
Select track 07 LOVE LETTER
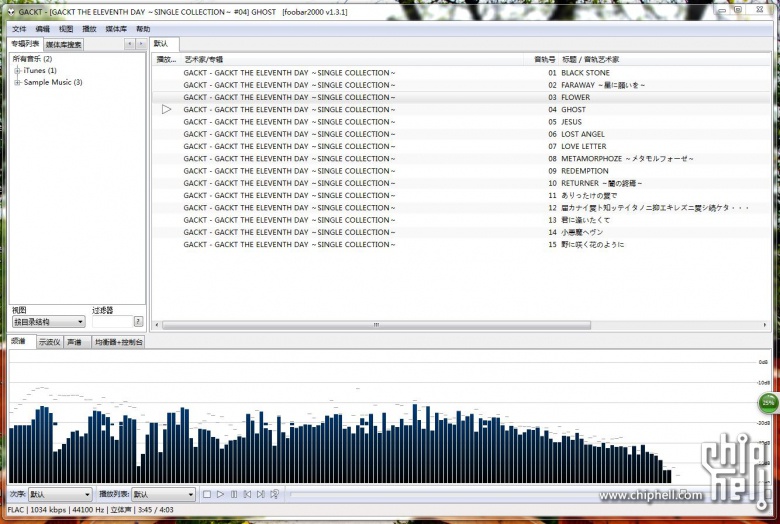461,146
